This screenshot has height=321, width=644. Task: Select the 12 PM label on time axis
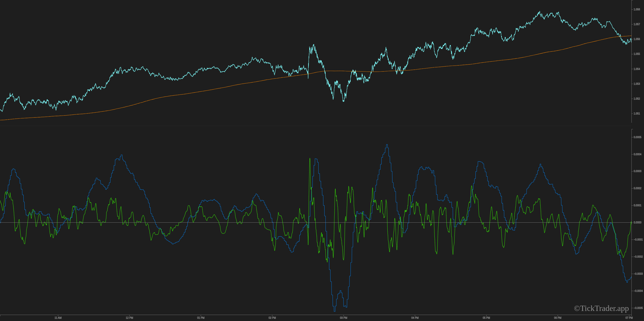[x=129, y=318]
